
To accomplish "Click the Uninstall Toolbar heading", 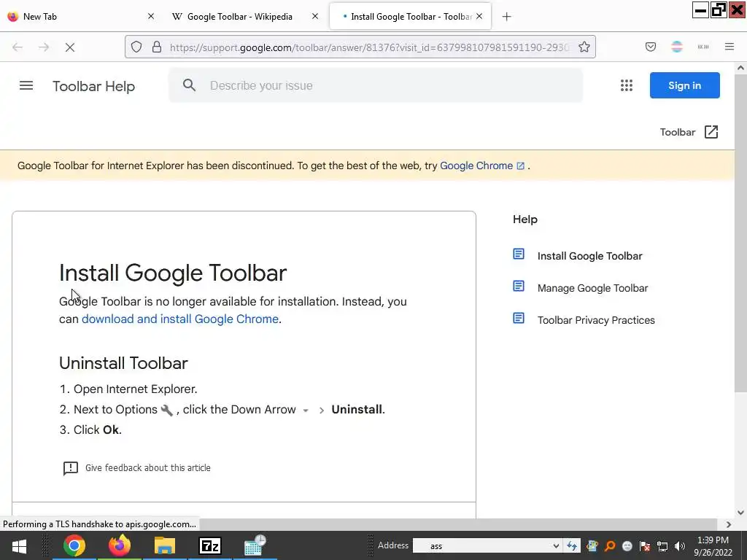I will 123,363.
